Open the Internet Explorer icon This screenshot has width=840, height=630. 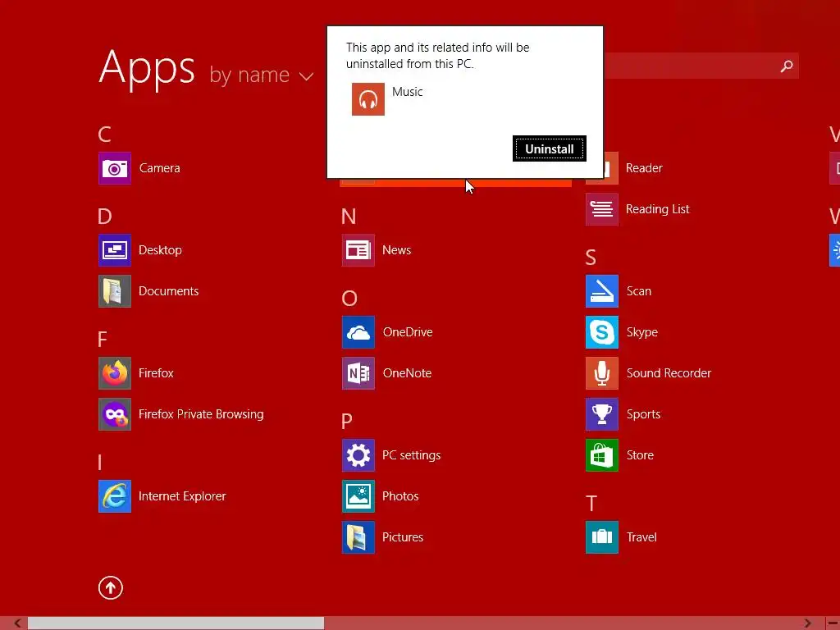click(115, 496)
